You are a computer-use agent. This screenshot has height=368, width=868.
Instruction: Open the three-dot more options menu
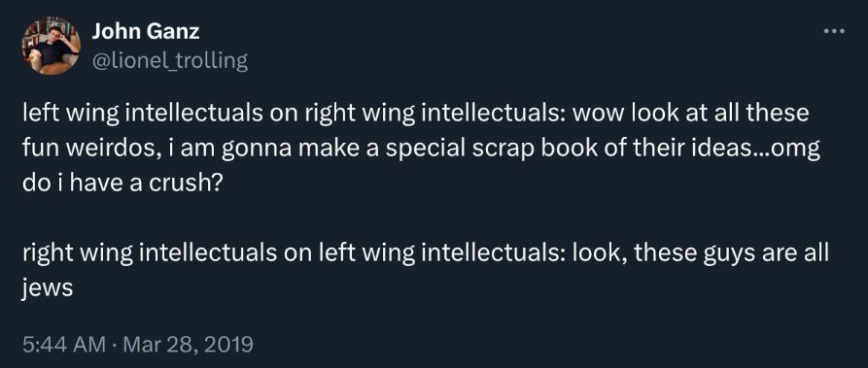tap(834, 31)
